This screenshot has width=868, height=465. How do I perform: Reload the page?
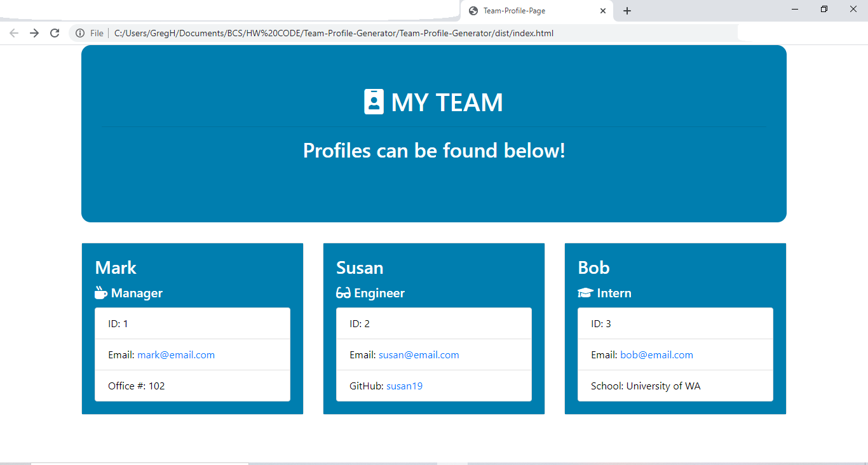coord(54,33)
